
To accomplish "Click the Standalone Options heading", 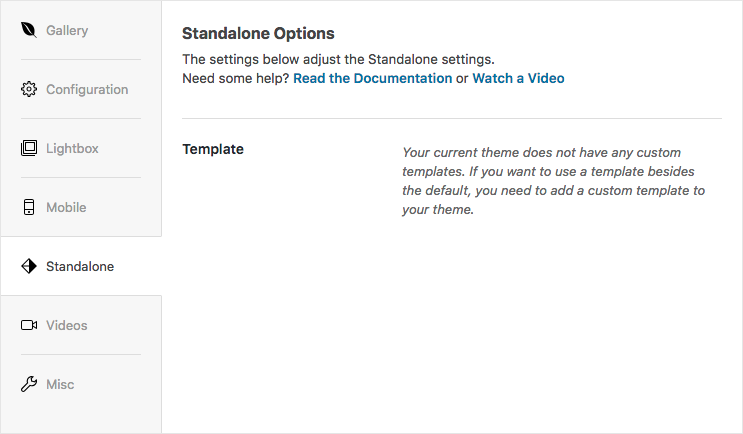I will point(258,33).
